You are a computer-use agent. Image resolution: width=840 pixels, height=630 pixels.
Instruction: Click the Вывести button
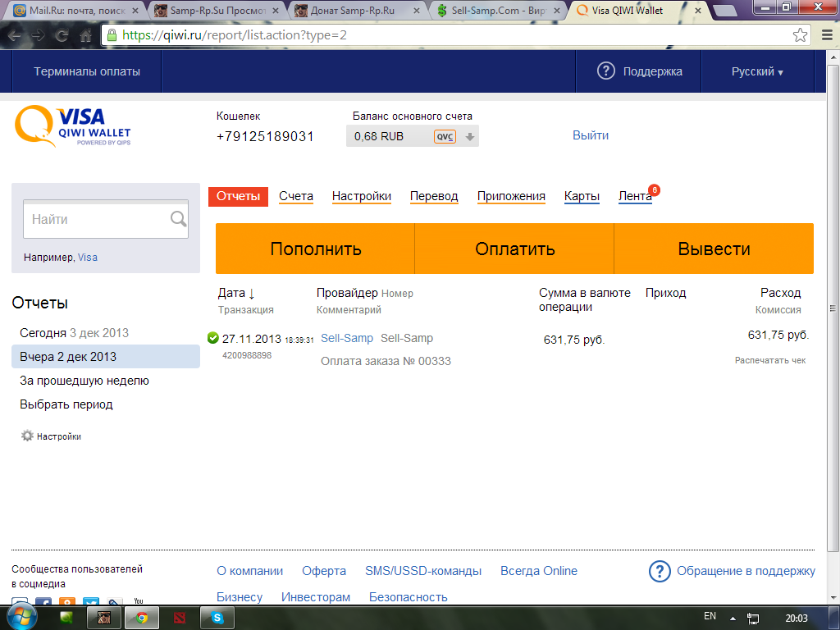[x=714, y=249]
